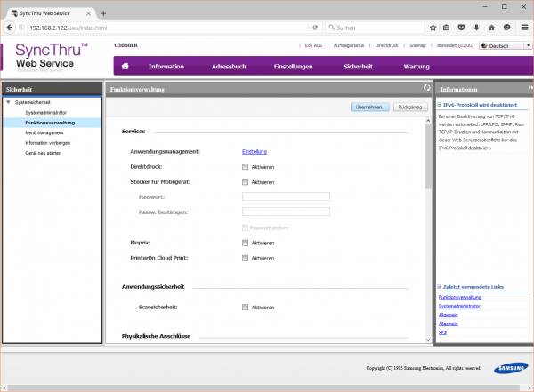Click the refresh icon in the Funktionsverwaltung header
534x392 pixels.
point(427,89)
